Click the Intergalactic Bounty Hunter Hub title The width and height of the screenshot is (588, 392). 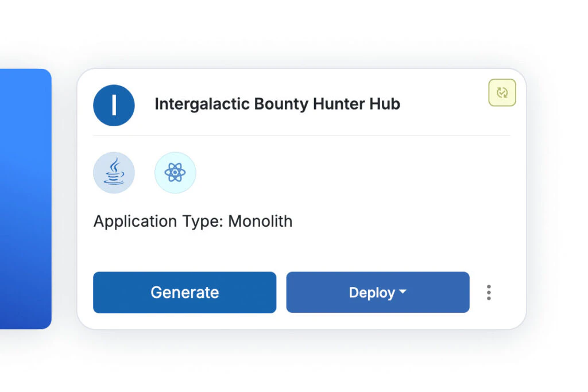coord(277,104)
